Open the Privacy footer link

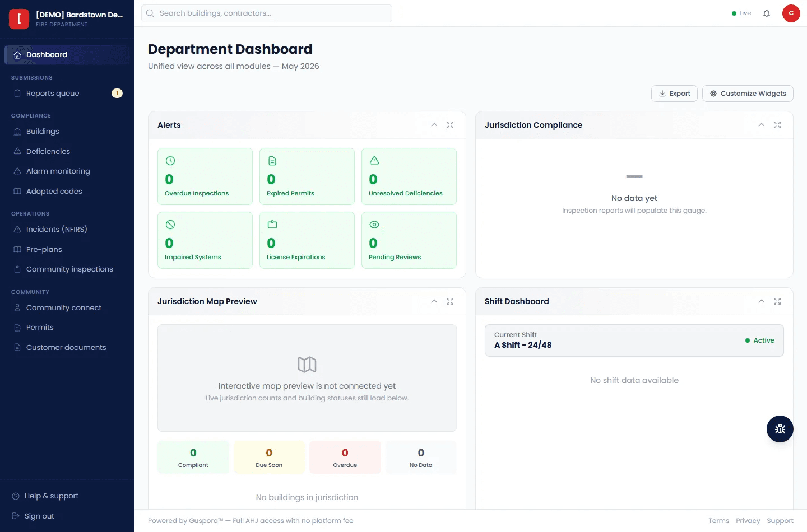[x=748, y=521]
